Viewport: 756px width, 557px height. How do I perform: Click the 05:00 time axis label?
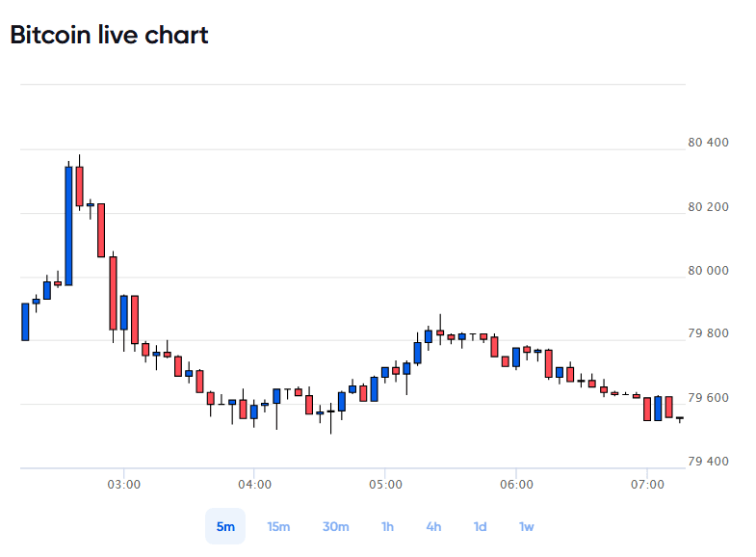tap(386, 485)
